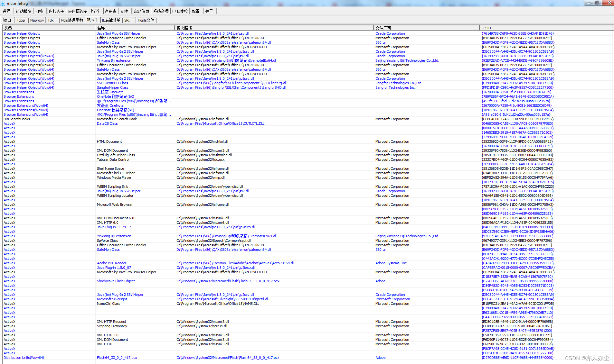
Task: Select the 'SpVoice Class' entry
Action: (108, 241)
